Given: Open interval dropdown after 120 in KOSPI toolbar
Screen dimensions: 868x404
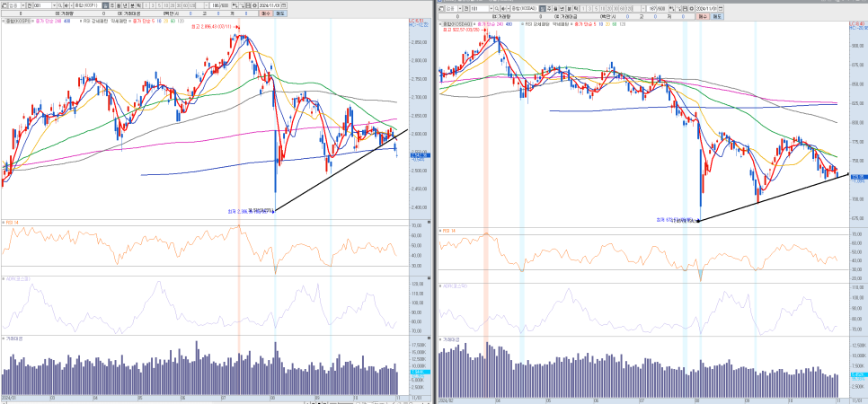Looking at the screenshot, I should [207, 5].
